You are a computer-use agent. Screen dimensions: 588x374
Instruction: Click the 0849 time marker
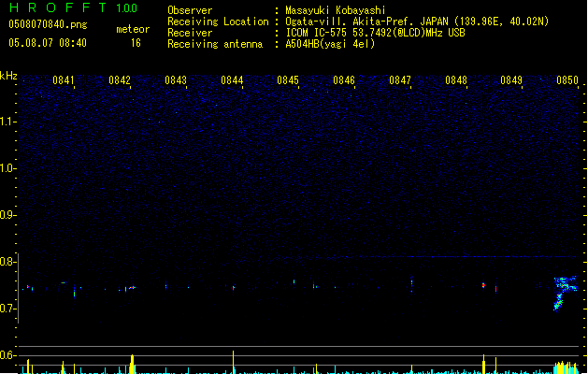(x=511, y=80)
